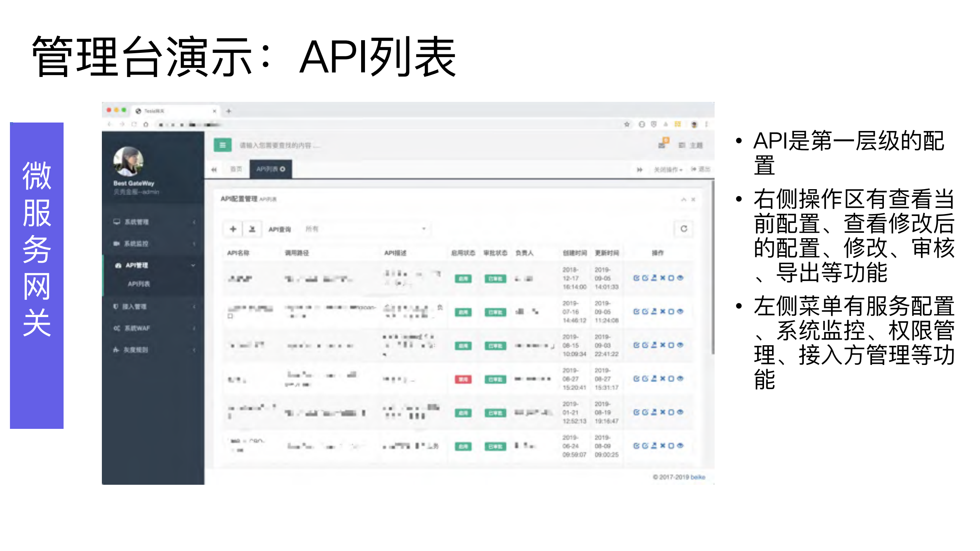Image resolution: width=980 pixels, height=551 pixels.
Task: Click the delete (X) icon in the second API row
Action: tap(662, 311)
